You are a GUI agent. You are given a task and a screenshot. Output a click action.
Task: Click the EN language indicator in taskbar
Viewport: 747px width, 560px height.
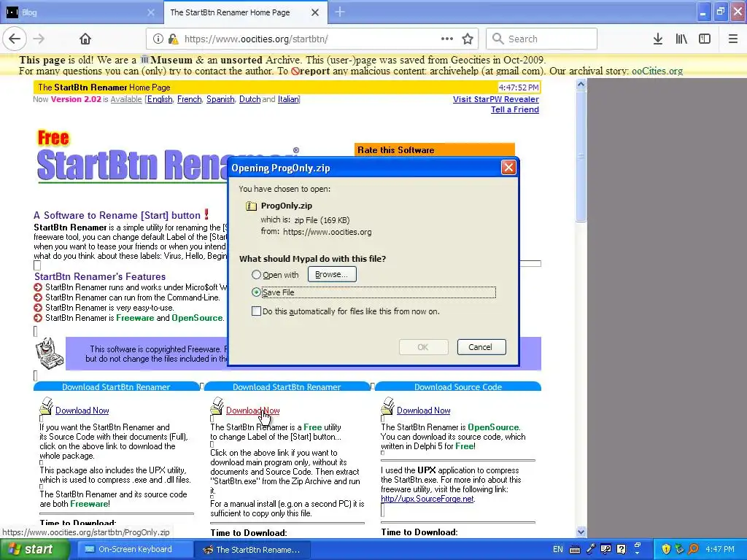(558, 550)
